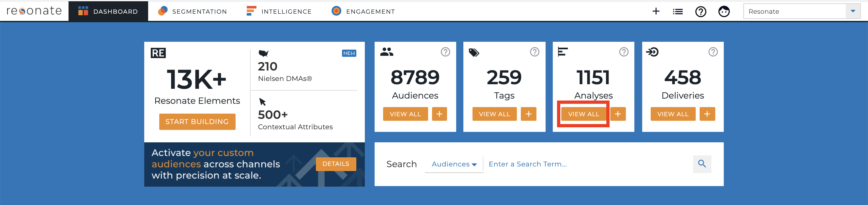This screenshot has height=205, width=868.
Task: Open help for Audiences card
Action: (x=445, y=52)
